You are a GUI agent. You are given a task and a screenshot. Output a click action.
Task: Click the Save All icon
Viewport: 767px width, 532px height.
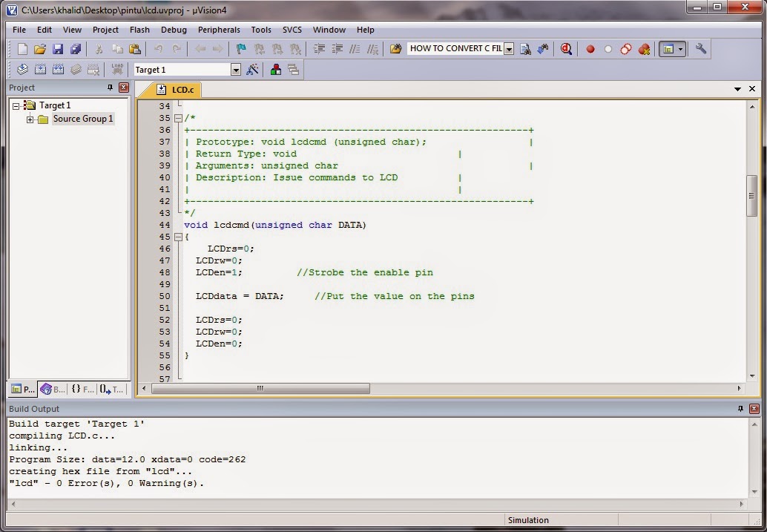(x=76, y=49)
